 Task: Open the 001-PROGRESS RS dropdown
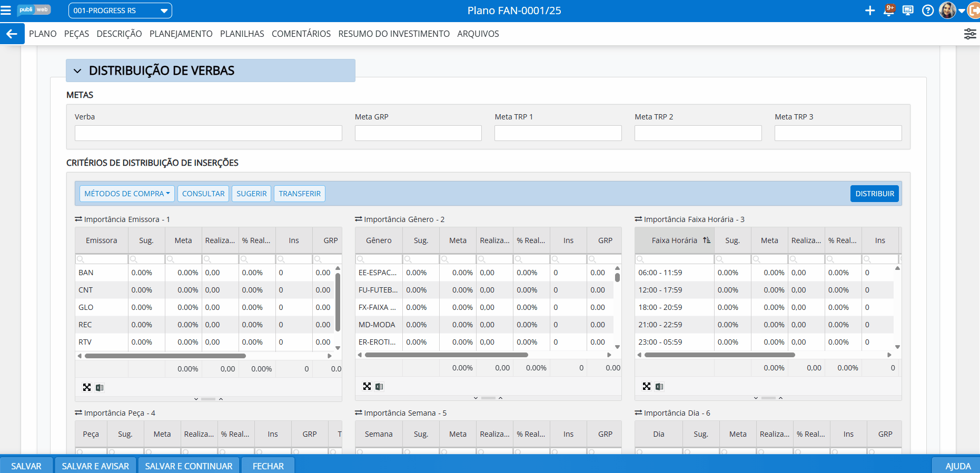[120, 11]
